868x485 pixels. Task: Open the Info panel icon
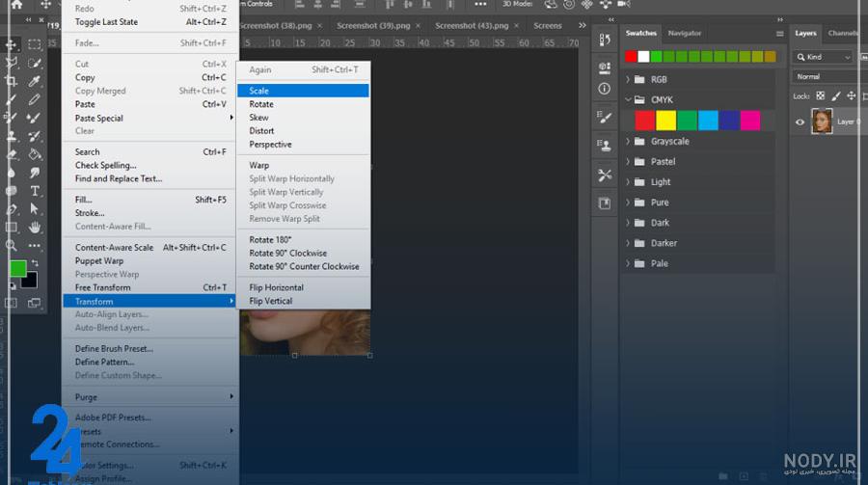tap(605, 89)
